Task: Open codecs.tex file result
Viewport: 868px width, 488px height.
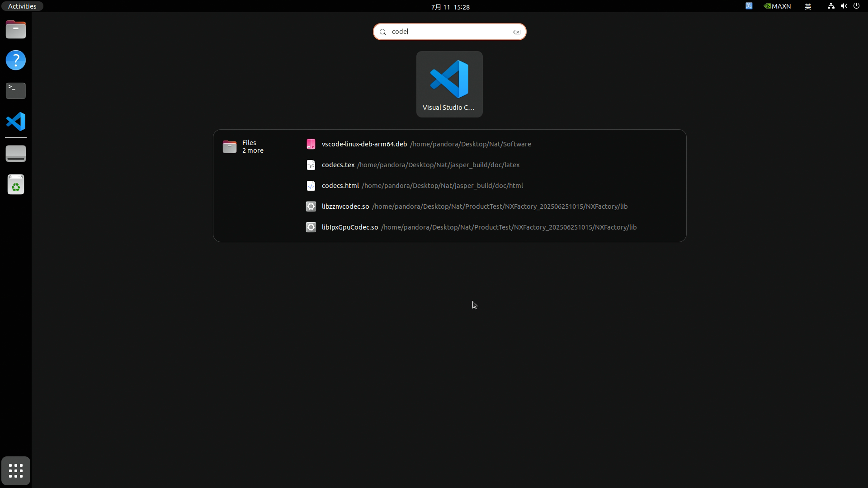Action: point(338,165)
